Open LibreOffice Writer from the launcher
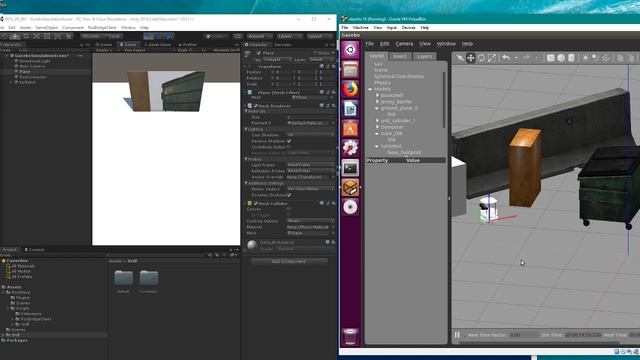The width and height of the screenshot is (640, 360). pyautogui.click(x=350, y=109)
